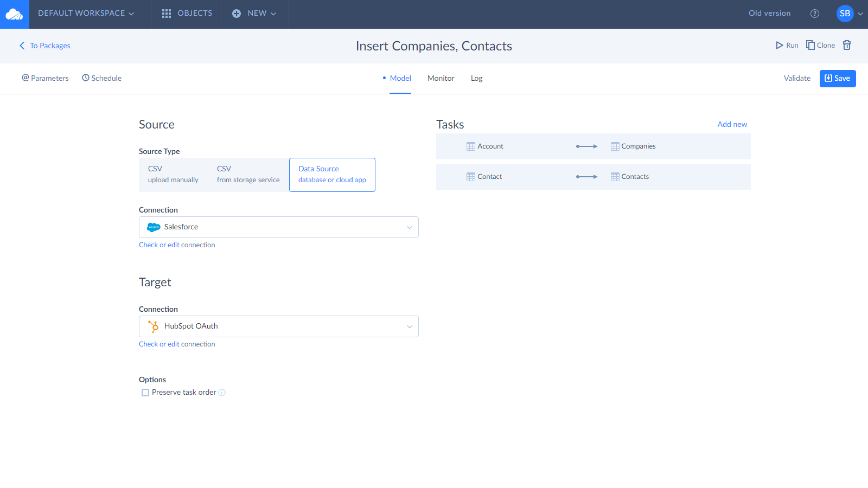Click Old version link
This screenshot has width=868, height=488.
(770, 14)
